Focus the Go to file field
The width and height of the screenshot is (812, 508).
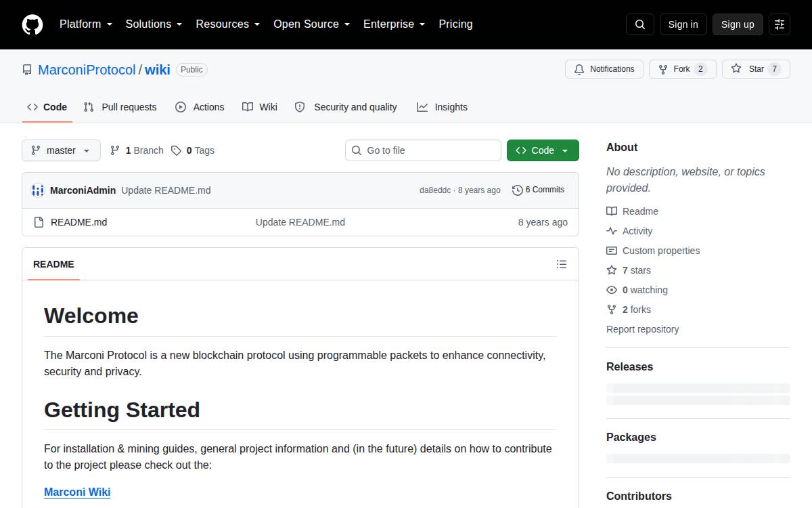click(x=423, y=150)
